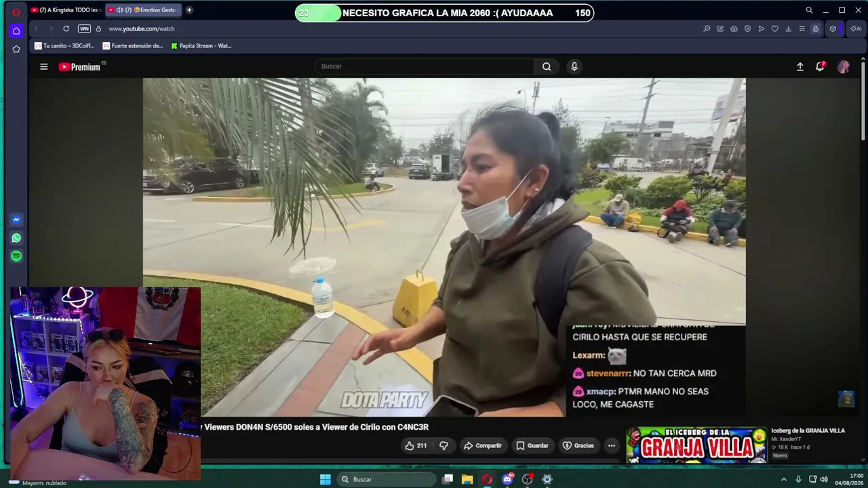Open File Explorer from the taskbar
868x488 pixels.
click(x=467, y=479)
